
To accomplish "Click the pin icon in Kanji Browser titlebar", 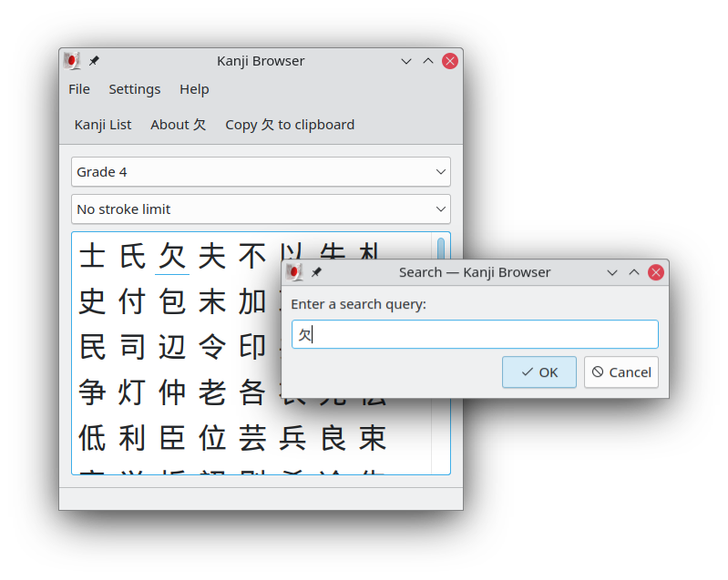I will point(94,61).
